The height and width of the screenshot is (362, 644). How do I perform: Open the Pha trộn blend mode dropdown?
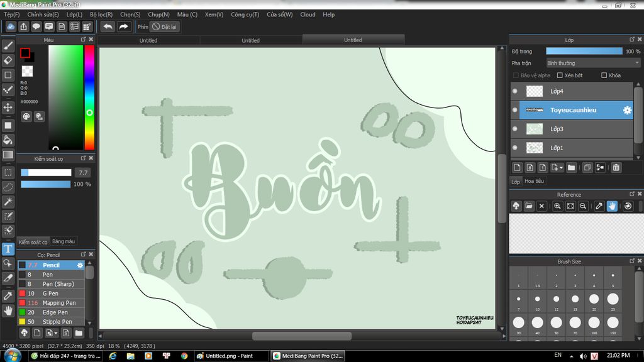click(x=593, y=63)
